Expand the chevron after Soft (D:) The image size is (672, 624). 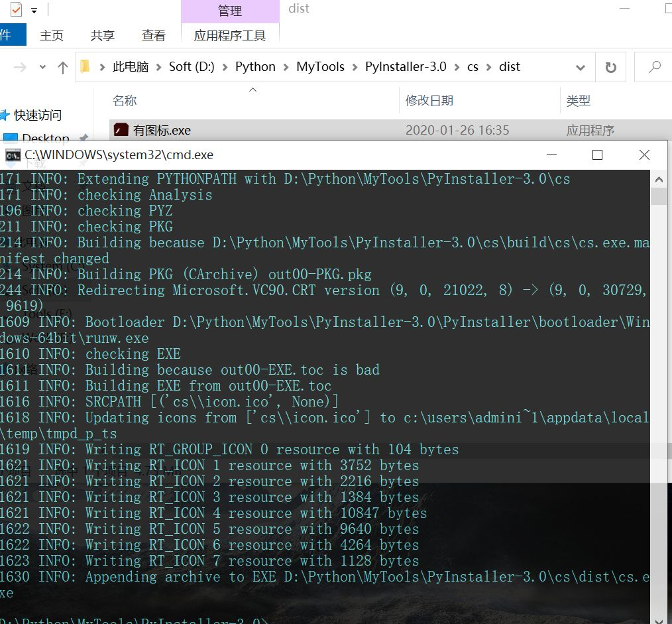(x=225, y=68)
